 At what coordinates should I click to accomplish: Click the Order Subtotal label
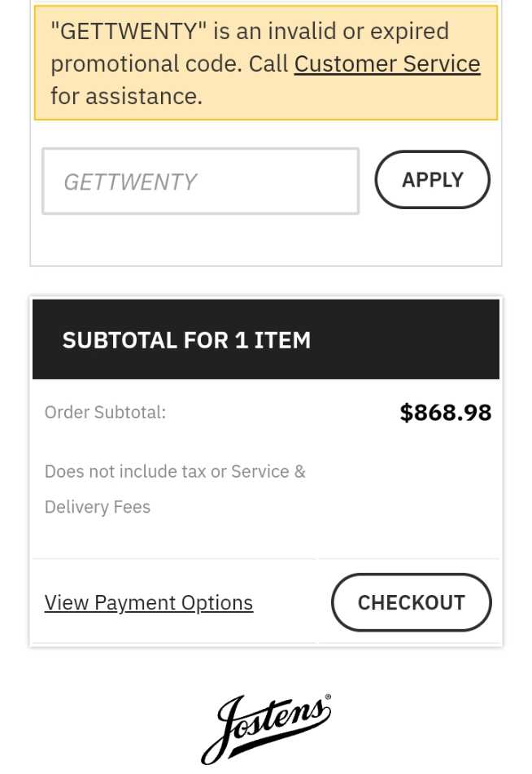(x=104, y=412)
